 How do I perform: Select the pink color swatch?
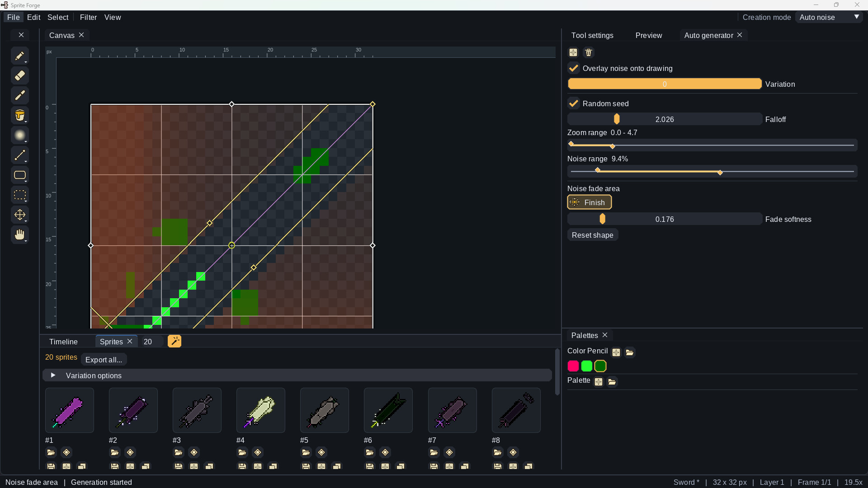tap(573, 366)
